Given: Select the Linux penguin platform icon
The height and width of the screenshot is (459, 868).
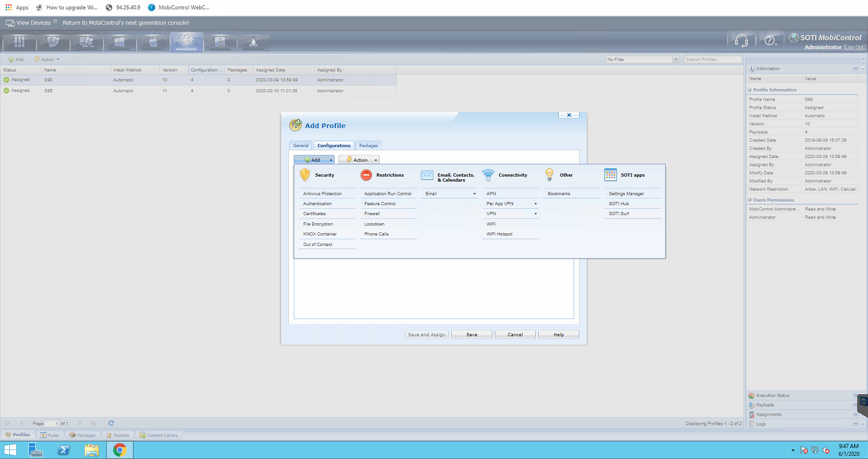Looking at the screenshot, I should 253,42.
